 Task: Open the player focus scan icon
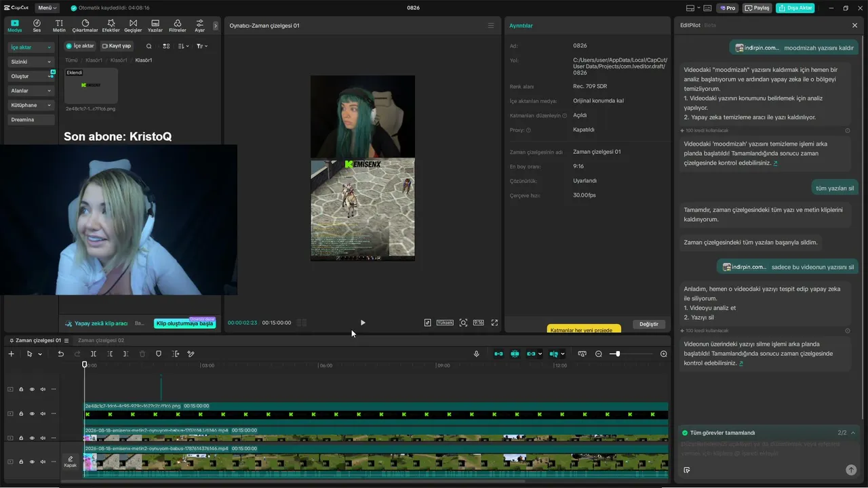click(463, 323)
